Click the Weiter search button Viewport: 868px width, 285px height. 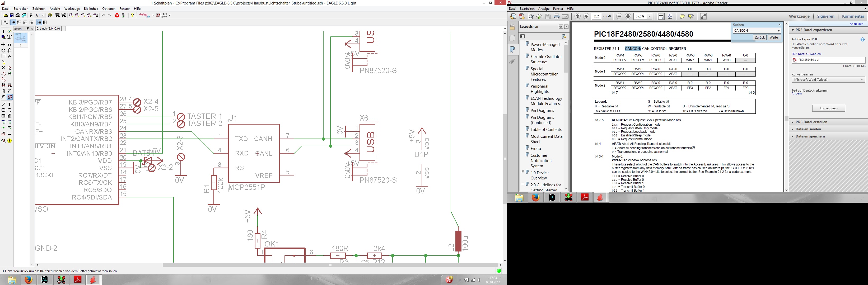(x=774, y=38)
